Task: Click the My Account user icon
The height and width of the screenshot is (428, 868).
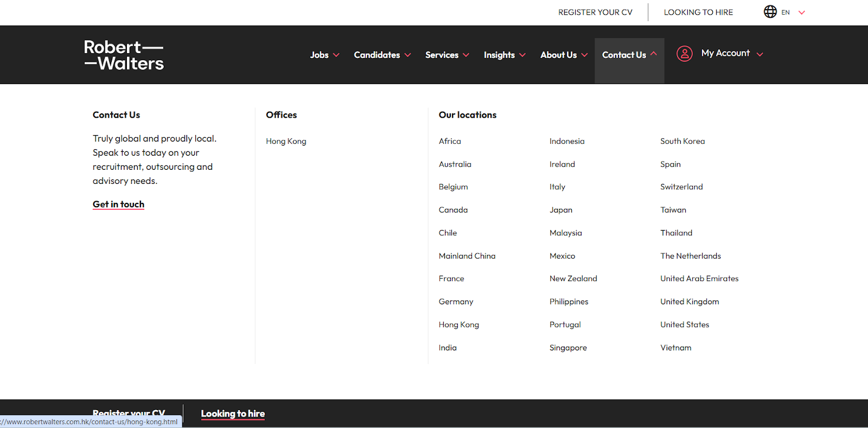Action: pyautogui.click(x=685, y=54)
